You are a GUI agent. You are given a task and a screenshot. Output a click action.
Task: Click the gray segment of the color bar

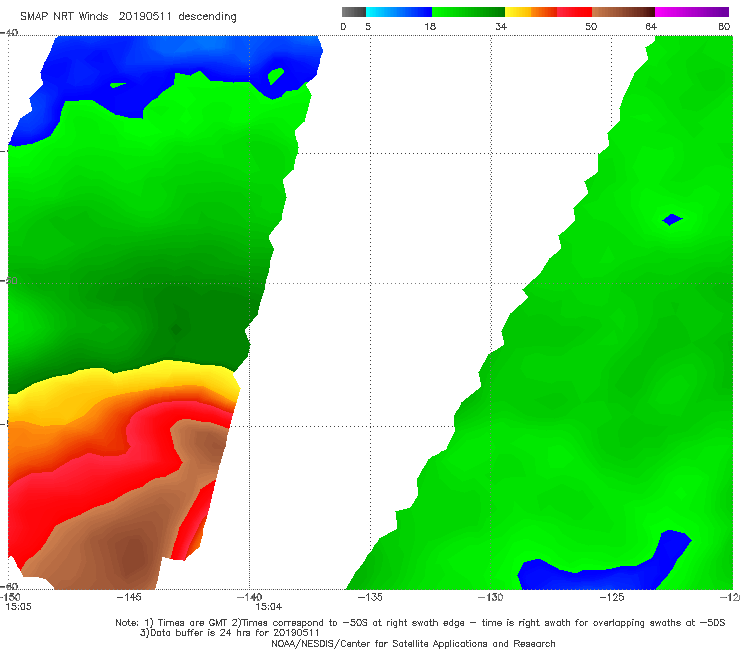[x=353, y=12]
